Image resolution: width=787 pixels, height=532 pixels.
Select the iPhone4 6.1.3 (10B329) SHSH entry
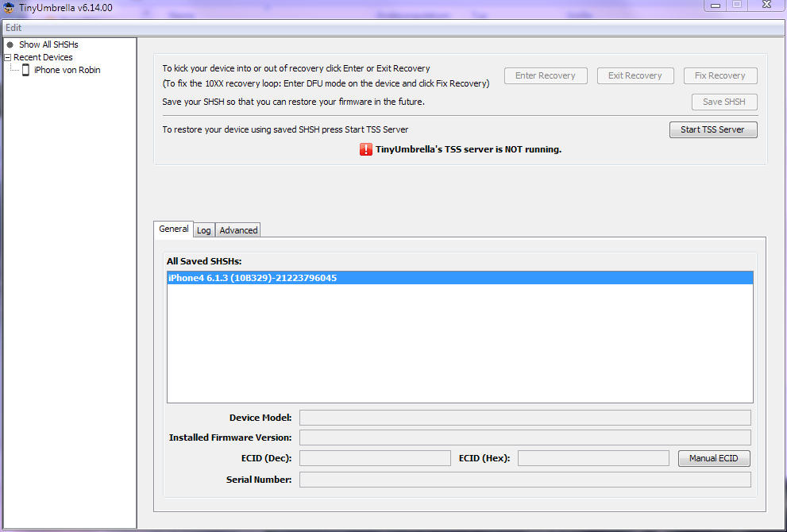point(461,278)
